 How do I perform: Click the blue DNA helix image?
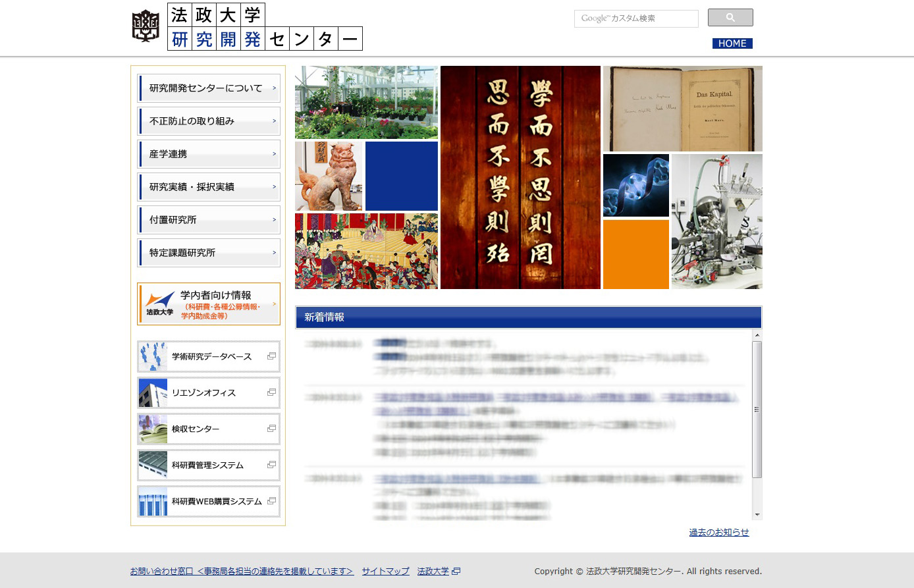coord(636,186)
